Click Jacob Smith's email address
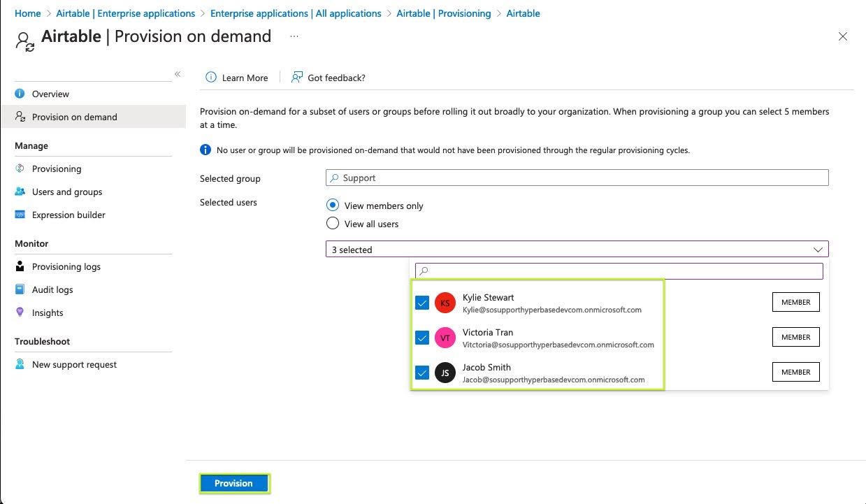The image size is (866, 504). point(554,380)
